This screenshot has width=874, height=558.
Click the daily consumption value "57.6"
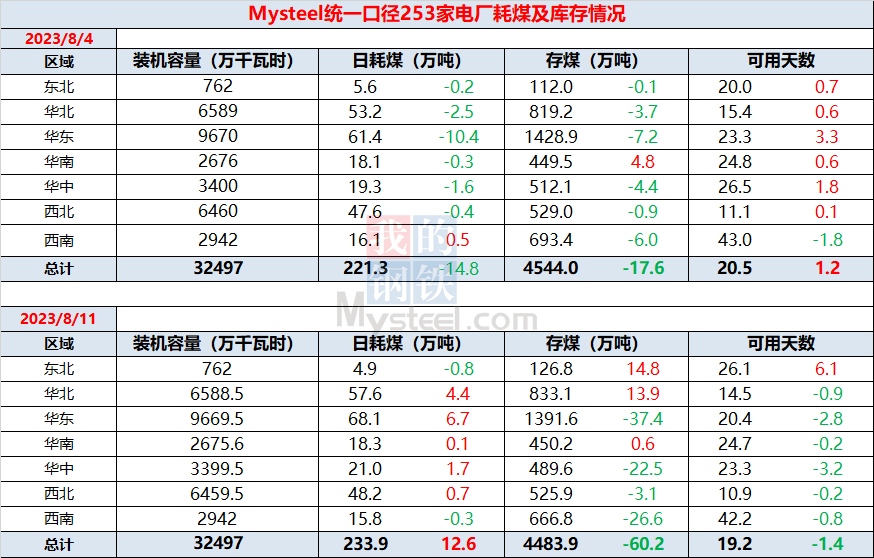tap(365, 394)
